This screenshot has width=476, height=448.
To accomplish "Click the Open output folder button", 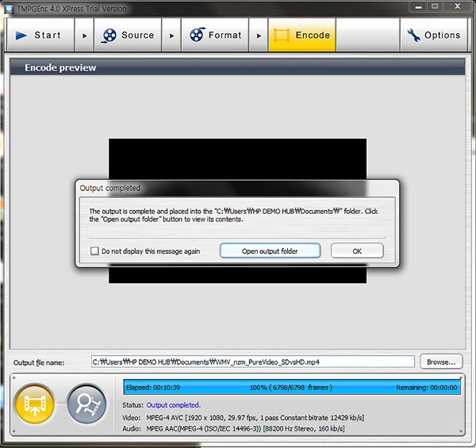I will pyautogui.click(x=270, y=251).
